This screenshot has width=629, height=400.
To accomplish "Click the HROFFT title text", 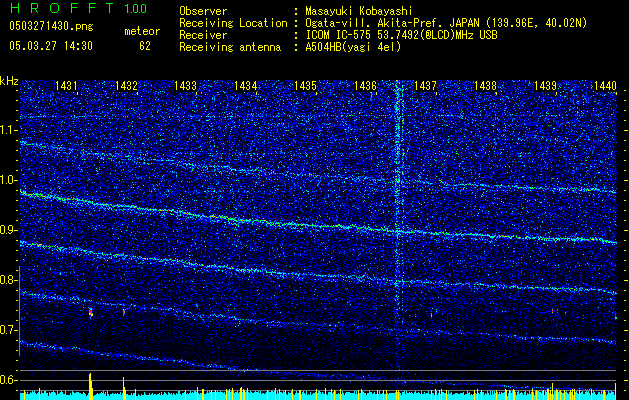I will [x=59, y=9].
